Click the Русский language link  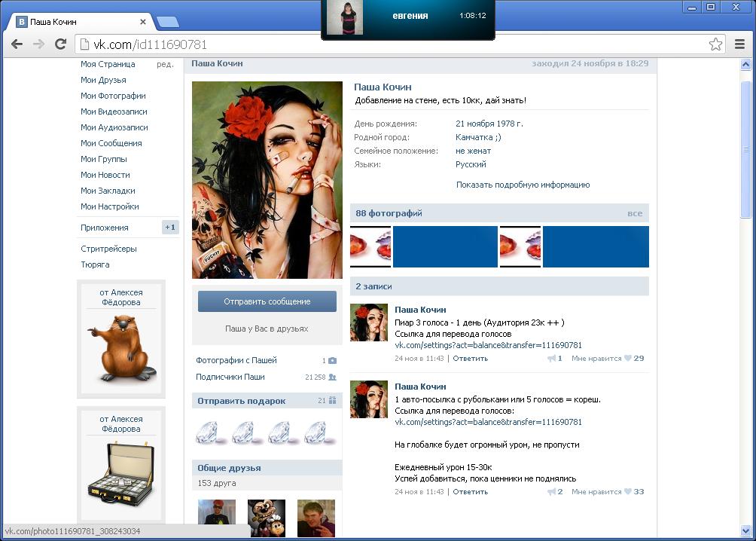471,164
